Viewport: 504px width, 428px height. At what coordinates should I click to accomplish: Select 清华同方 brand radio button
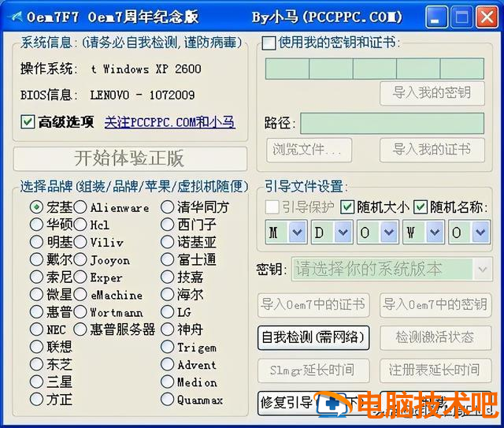(x=168, y=207)
